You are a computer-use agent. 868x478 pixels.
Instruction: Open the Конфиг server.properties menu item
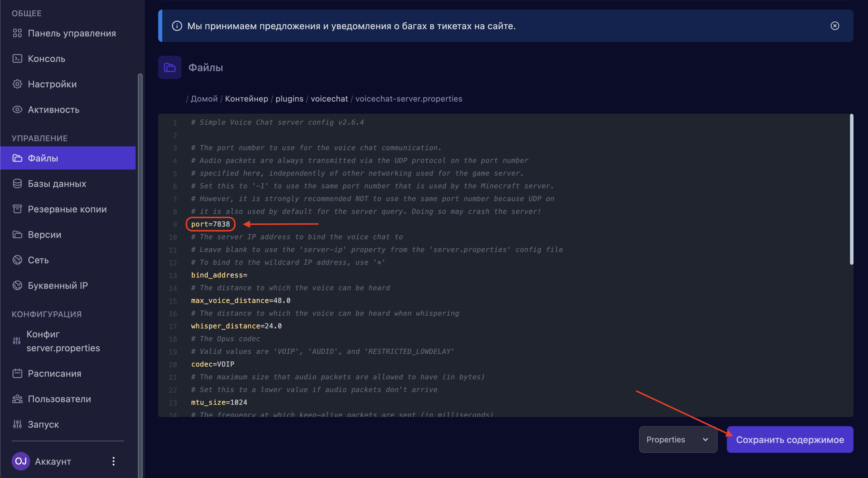point(63,341)
